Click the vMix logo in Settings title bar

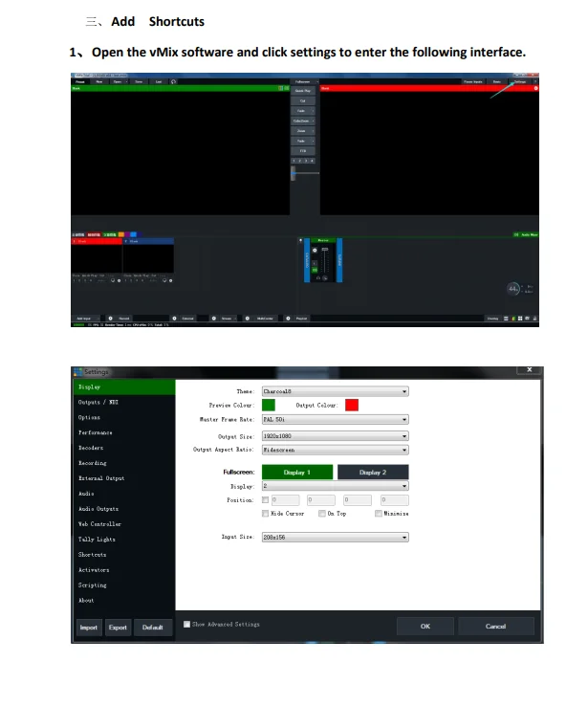click(77, 372)
